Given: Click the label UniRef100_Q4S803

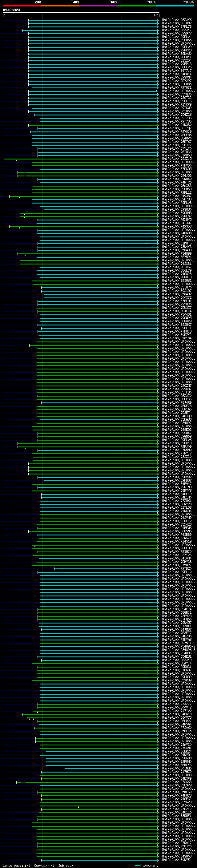Looking at the screenshot, I should [x=177, y=856].
